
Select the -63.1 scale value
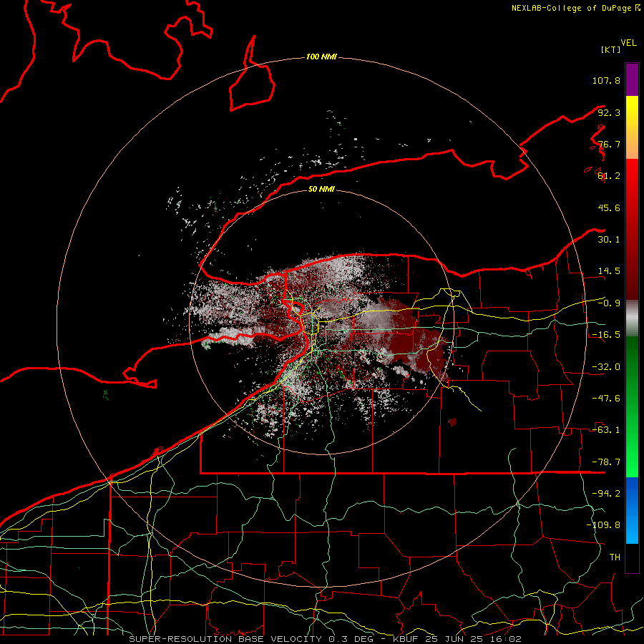click(606, 430)
